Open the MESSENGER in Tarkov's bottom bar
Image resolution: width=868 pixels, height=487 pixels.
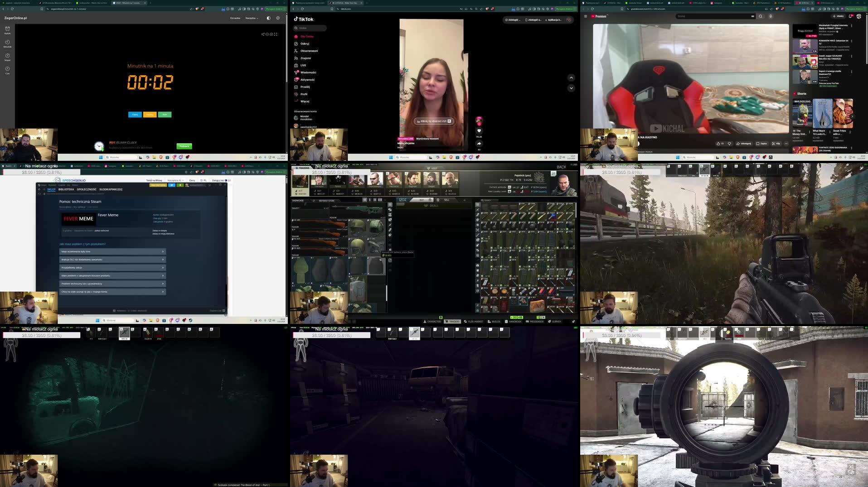(x=536, y=321)
